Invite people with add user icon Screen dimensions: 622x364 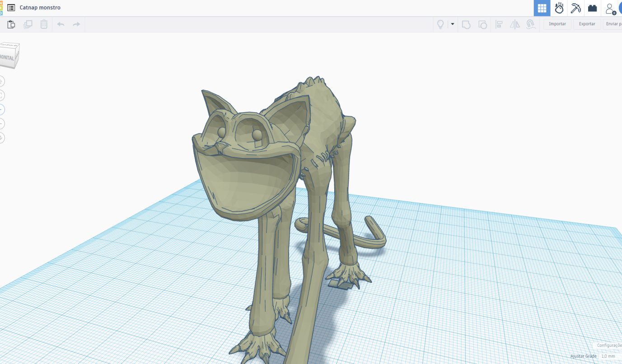[610, 9]
